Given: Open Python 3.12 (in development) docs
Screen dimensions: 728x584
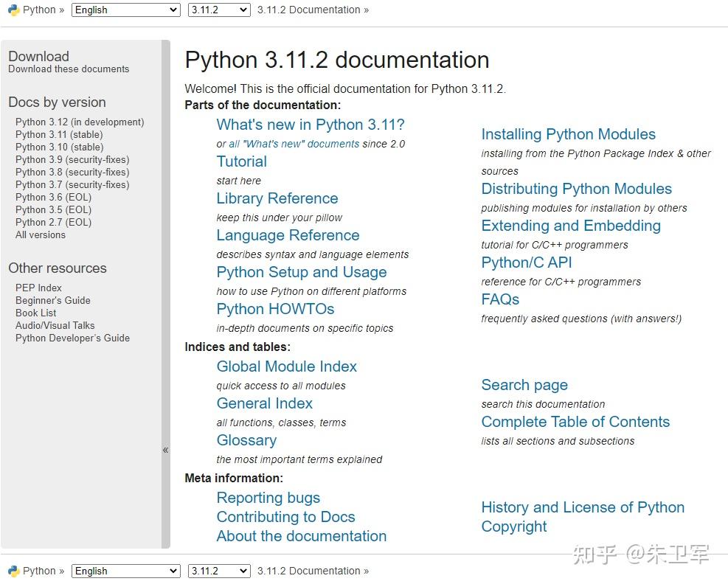Looking at the screenshot, I should pyautogui.click(x=80, y=122).
